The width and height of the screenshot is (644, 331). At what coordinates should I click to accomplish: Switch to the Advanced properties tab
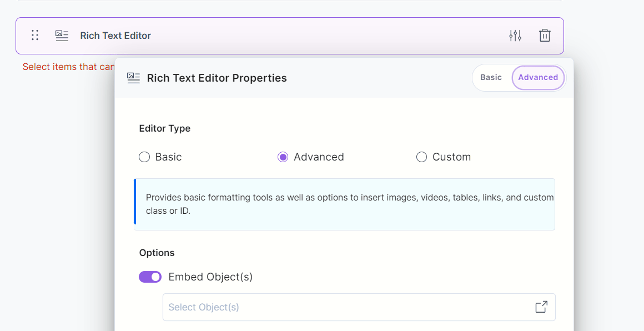[x=538, y=78]
